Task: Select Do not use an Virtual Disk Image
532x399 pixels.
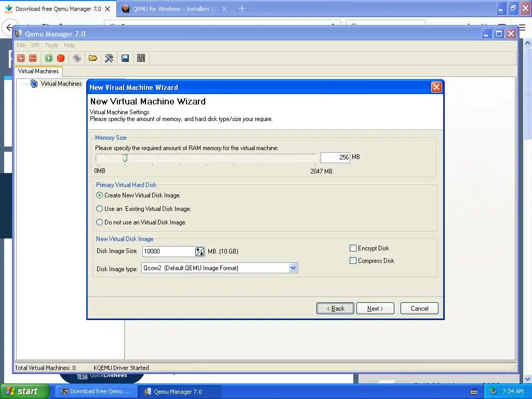Action: pos(99,222)
